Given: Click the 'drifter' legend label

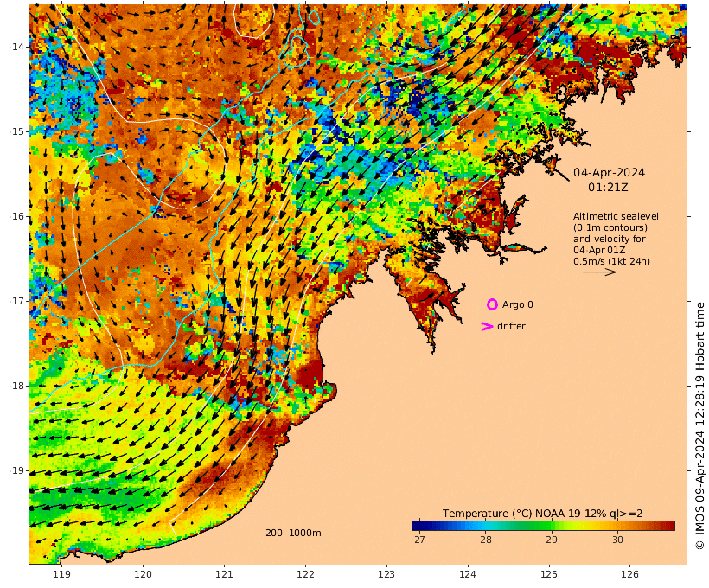Looking at the screenshot, I should (511, 326).
